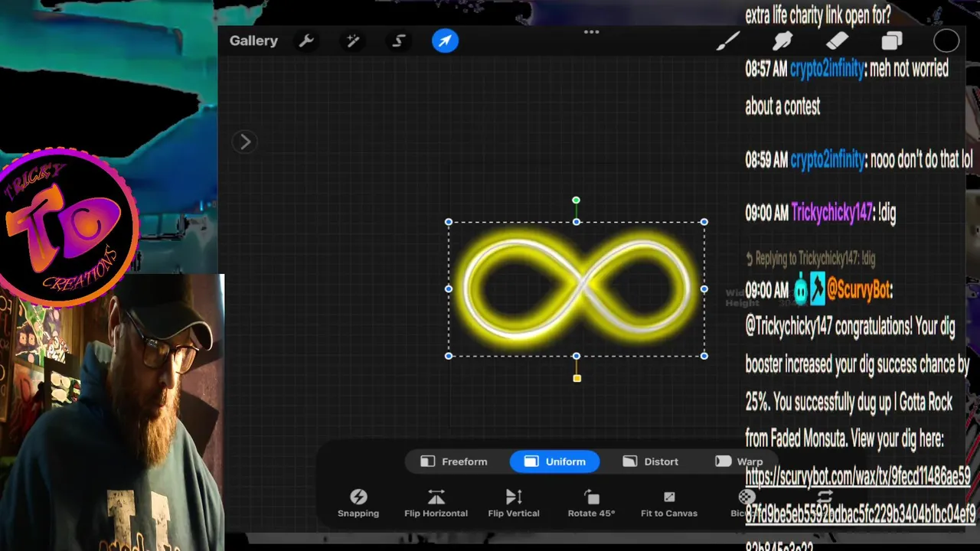Open the active color circle picker
Image resolution: width=980 pixels, height=551 pixels.
point(946,41)
